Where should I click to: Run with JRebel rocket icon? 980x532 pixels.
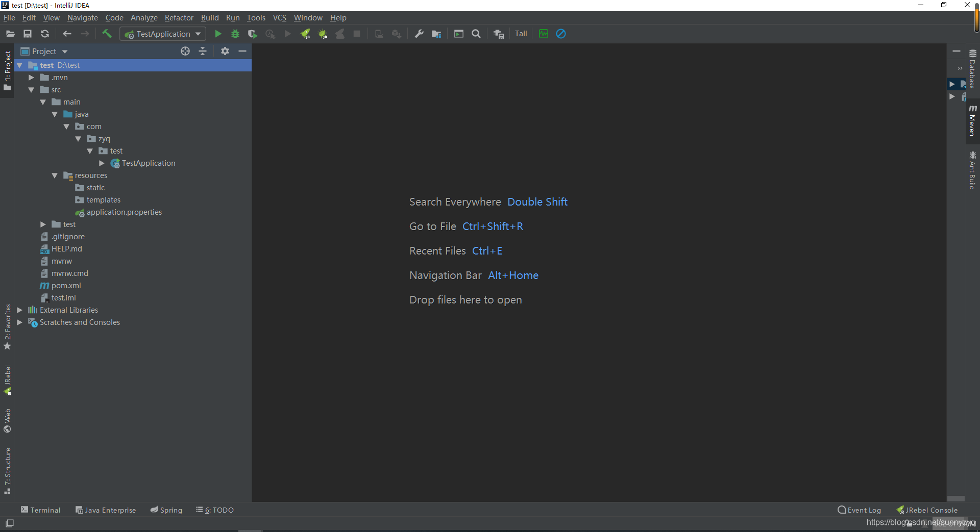pyautogui.click(x=305, y=34)
